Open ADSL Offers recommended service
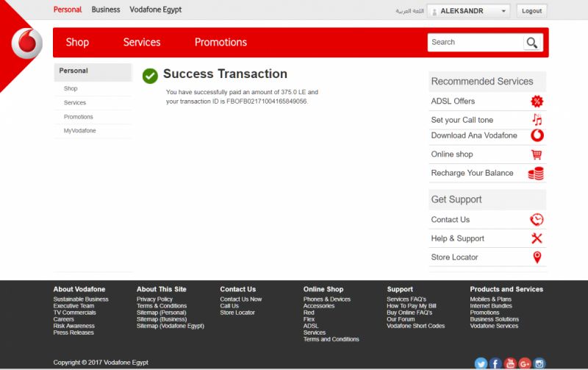 pos(453,102)
